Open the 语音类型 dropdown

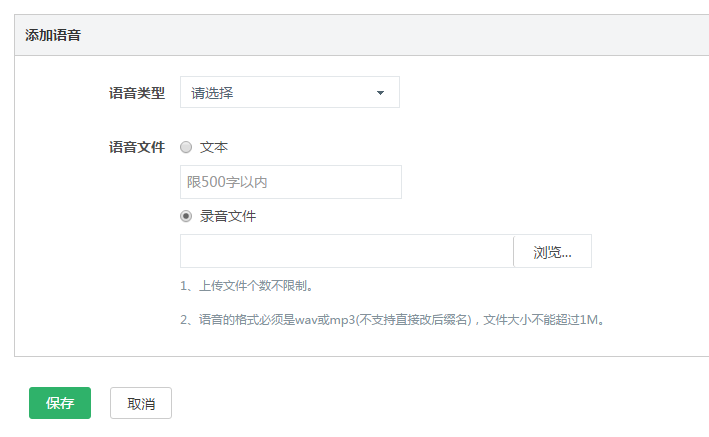289,93
